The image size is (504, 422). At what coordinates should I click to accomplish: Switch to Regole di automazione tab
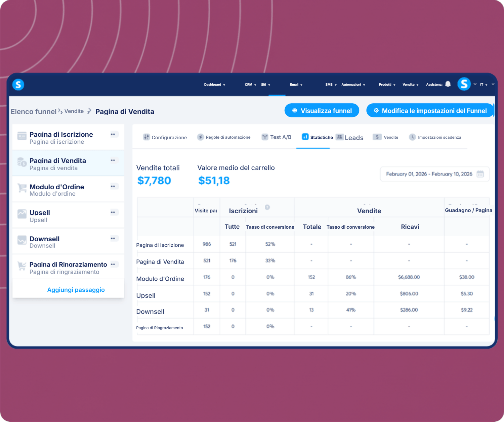pos(224,137)
